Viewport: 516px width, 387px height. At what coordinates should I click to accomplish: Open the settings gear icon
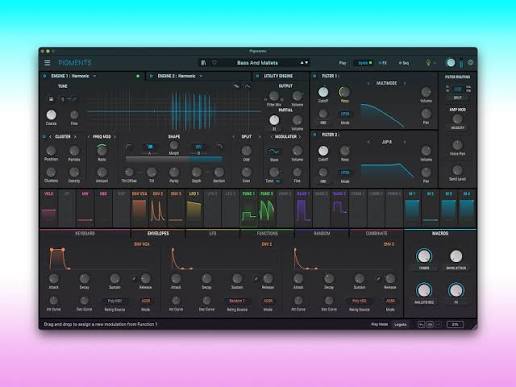(x=470, y=62)
